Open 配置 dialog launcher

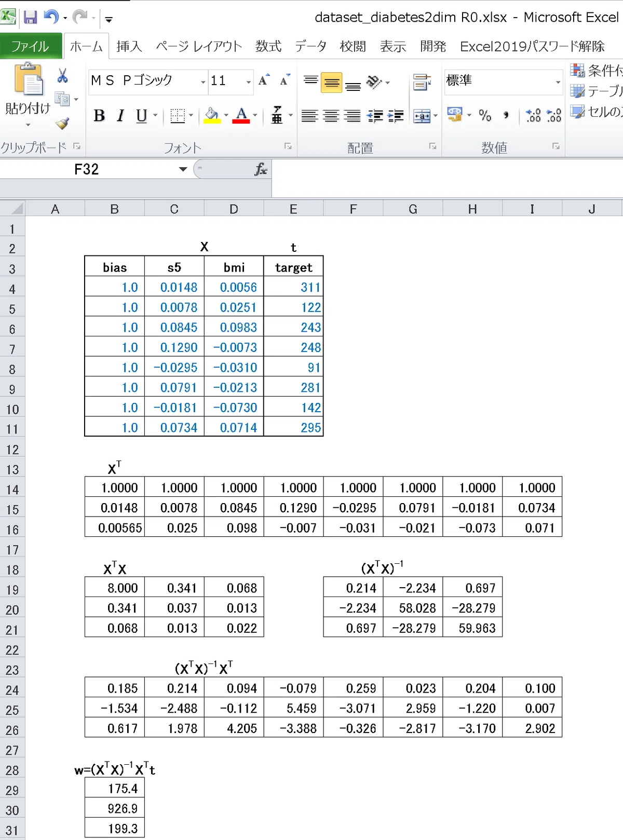point(432,146)
